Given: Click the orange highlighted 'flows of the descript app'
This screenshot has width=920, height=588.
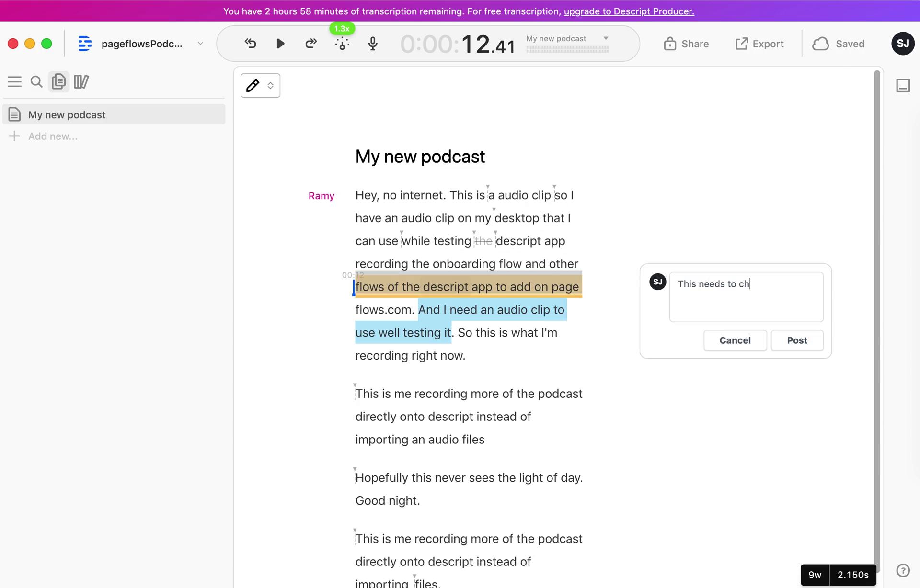Looking at the screenshot, I should coord(424,287).
